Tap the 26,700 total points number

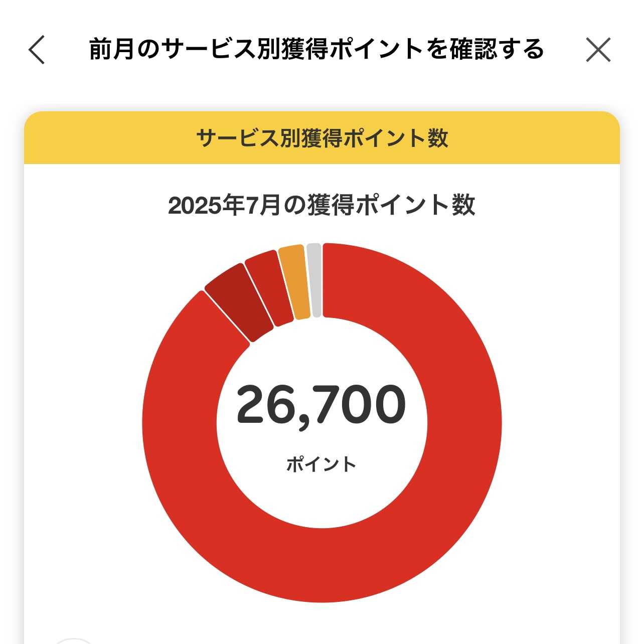[321, 405]
